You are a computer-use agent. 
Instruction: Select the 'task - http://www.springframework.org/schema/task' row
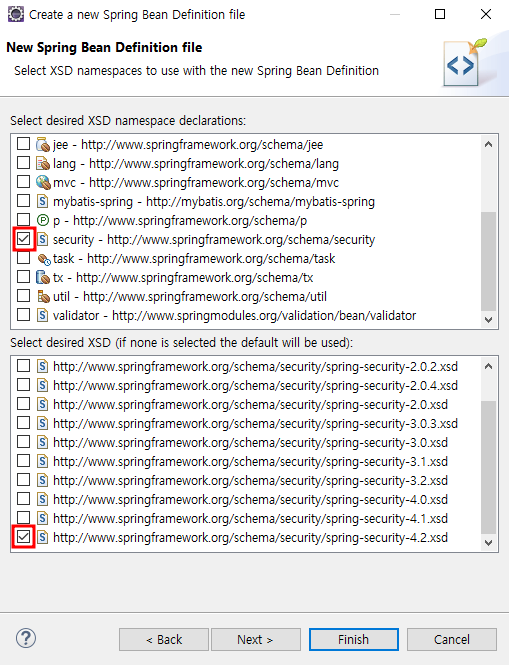tap(194, 259)
